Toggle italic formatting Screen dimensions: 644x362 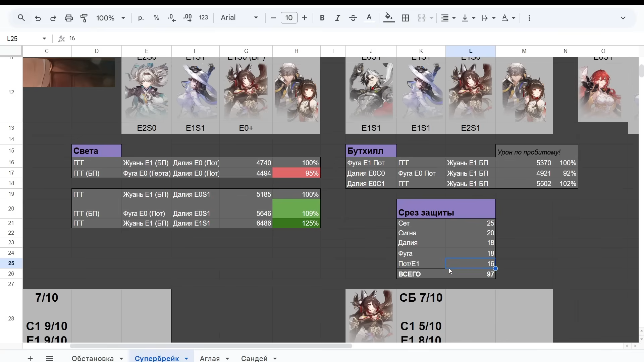click(x=337, y=18)
